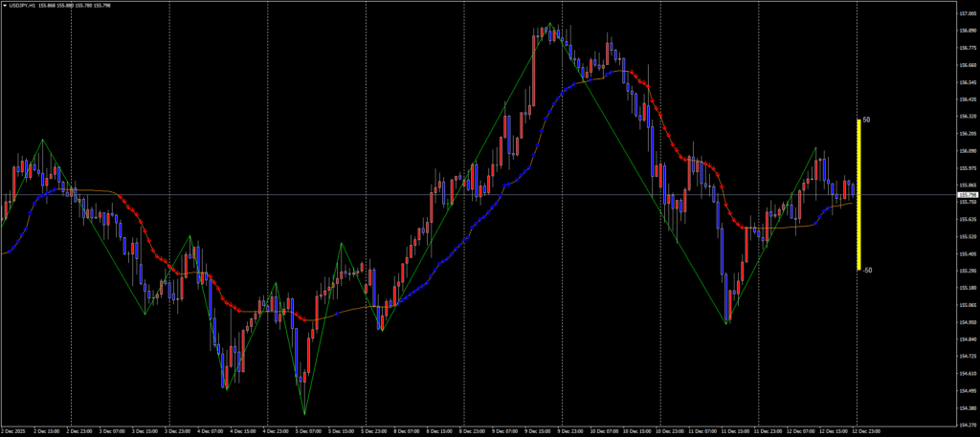Click the 157.005 price scale label

pyautogui.click(x=966, y=14)
